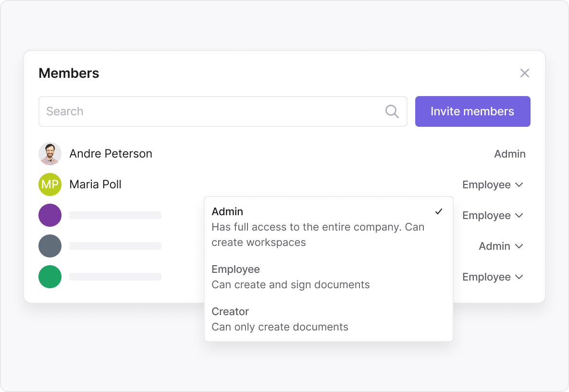Open the purple member's Employee role dropdown
Image resolution: width=569 pixels, height=392 pixels.
point(493,215)
